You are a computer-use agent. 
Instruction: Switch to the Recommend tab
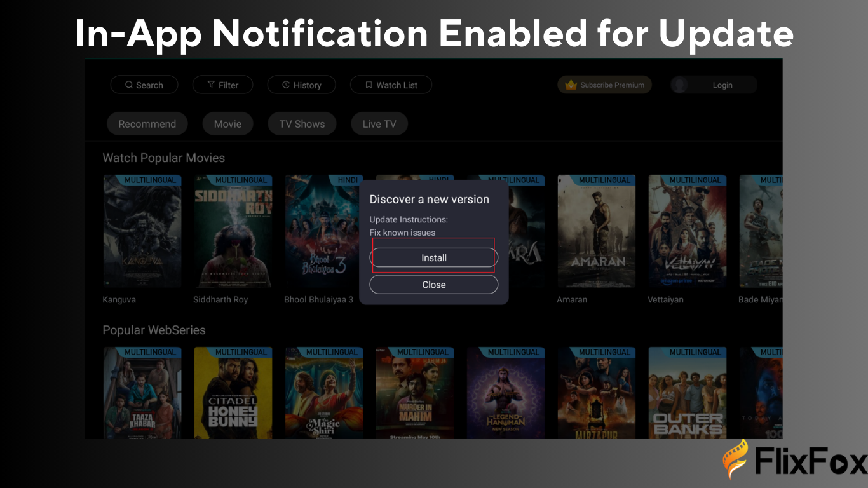pyautogui.click(x=147, y=124)
